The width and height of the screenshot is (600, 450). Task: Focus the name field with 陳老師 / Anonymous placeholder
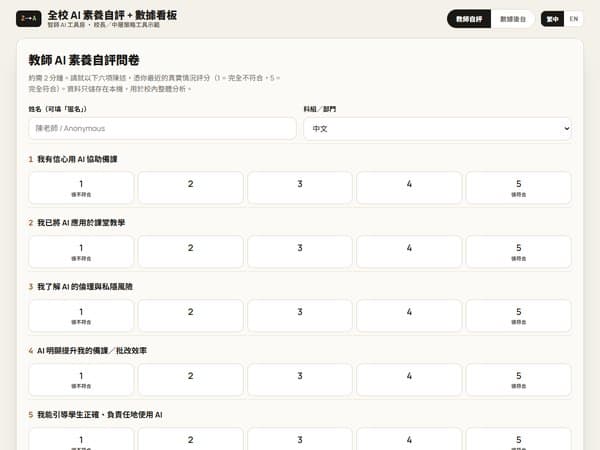pos(162,129)
